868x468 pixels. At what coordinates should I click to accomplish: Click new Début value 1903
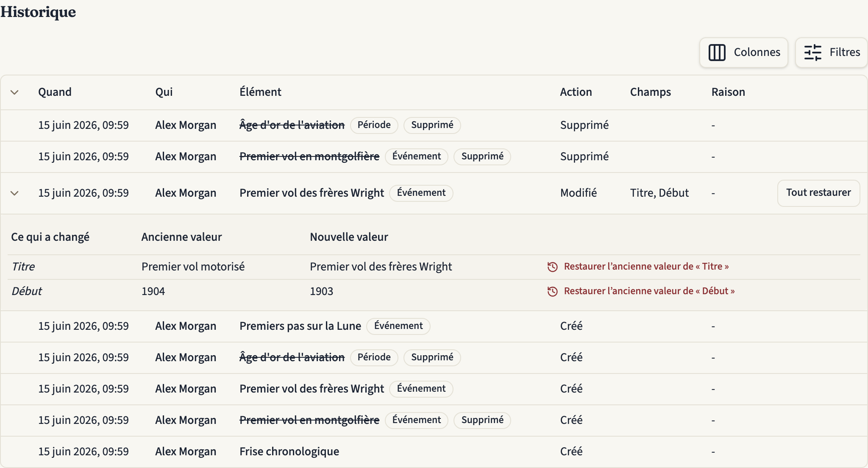pos(321,291)
